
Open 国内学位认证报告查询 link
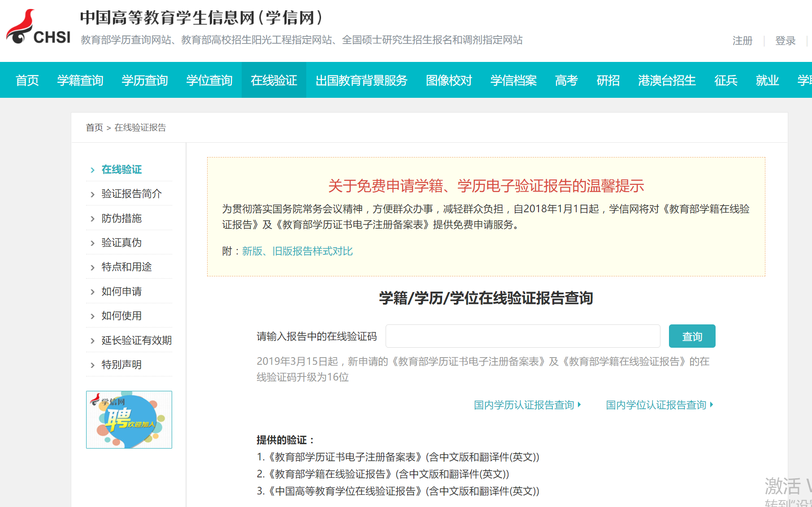coord(660,405)
